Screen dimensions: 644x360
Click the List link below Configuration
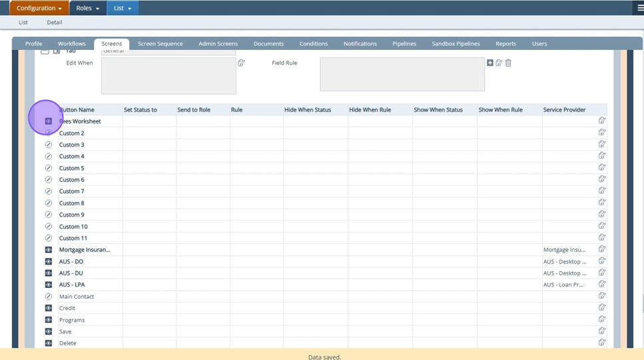pyautogui.click(x=23, y=23)
